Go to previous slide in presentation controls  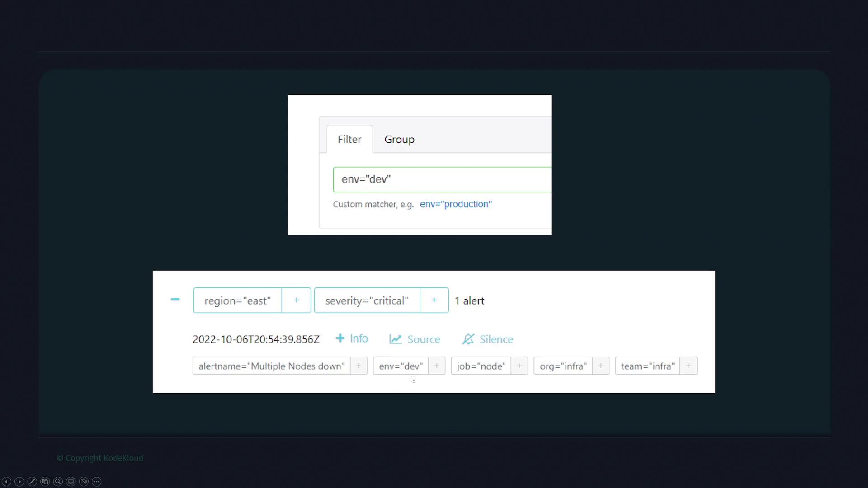pos(6,482)
